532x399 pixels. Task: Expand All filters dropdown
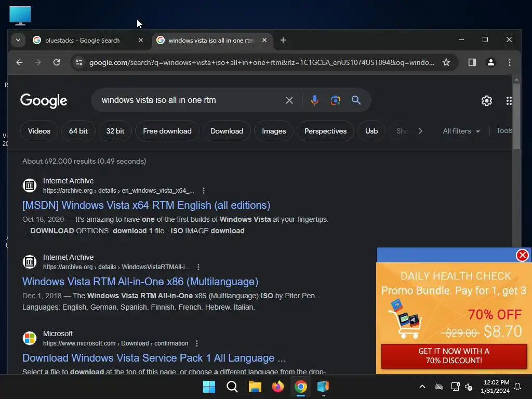(461, 131)
